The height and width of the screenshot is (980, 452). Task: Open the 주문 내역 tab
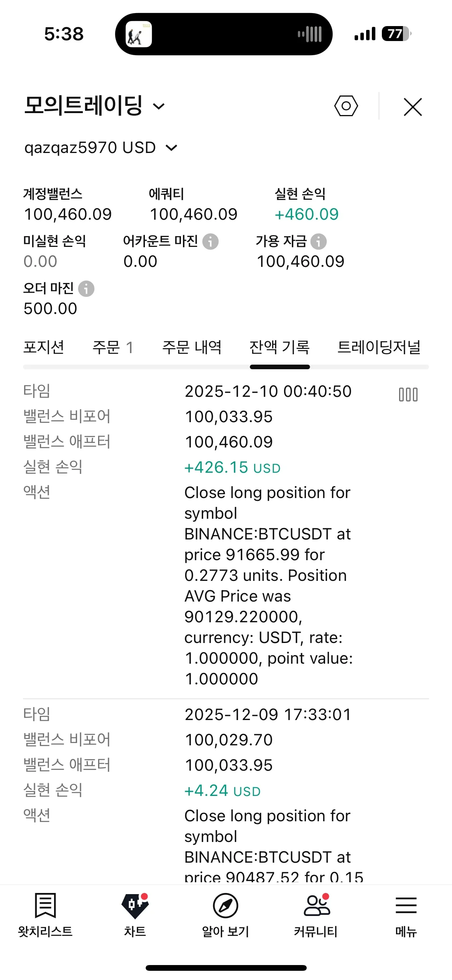point(192,347)
